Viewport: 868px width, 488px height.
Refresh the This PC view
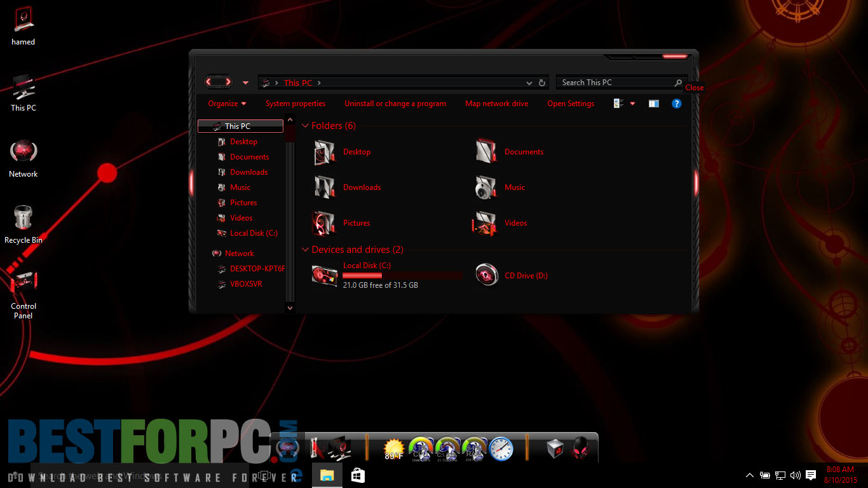coord(542,83)
